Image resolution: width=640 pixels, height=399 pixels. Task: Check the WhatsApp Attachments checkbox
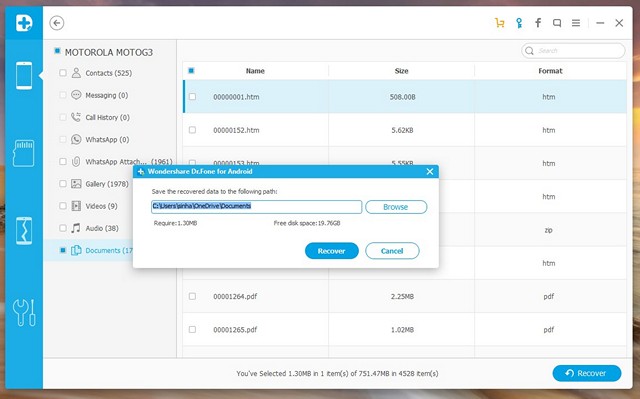click(x=63, y=162)
